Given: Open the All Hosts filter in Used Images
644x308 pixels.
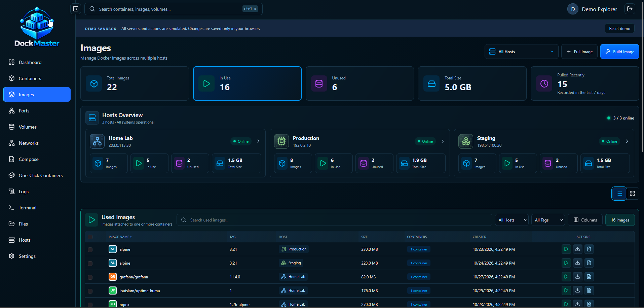Looking at the screenshot, I should pyautogui.click(x=512, y=220).
